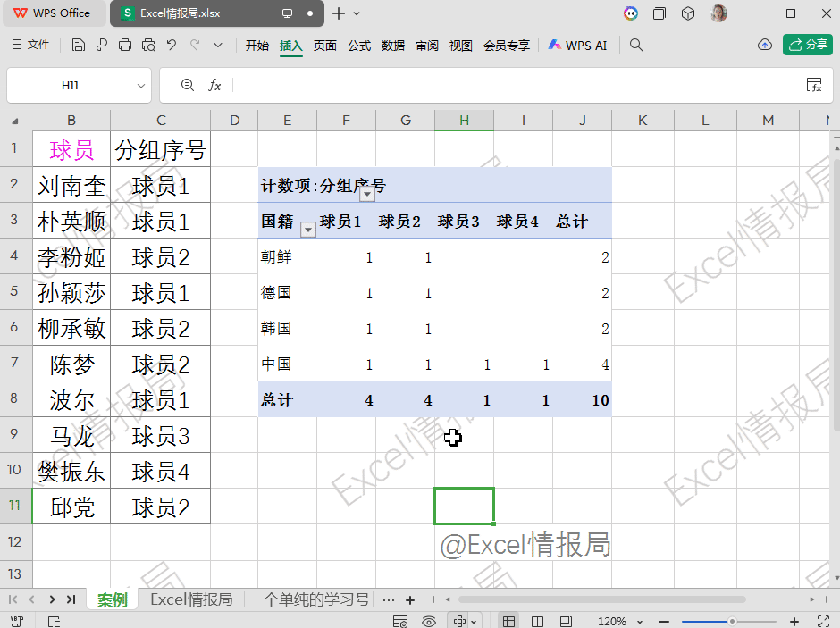Click cell containing 刘南奎
The width and height of the screenshot is (840, 628).
pyautogui.click(x=71, y=185)
